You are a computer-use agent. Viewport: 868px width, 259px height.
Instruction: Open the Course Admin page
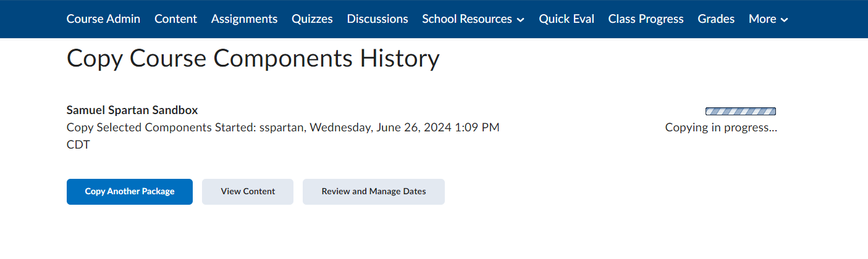coord(103,19)
